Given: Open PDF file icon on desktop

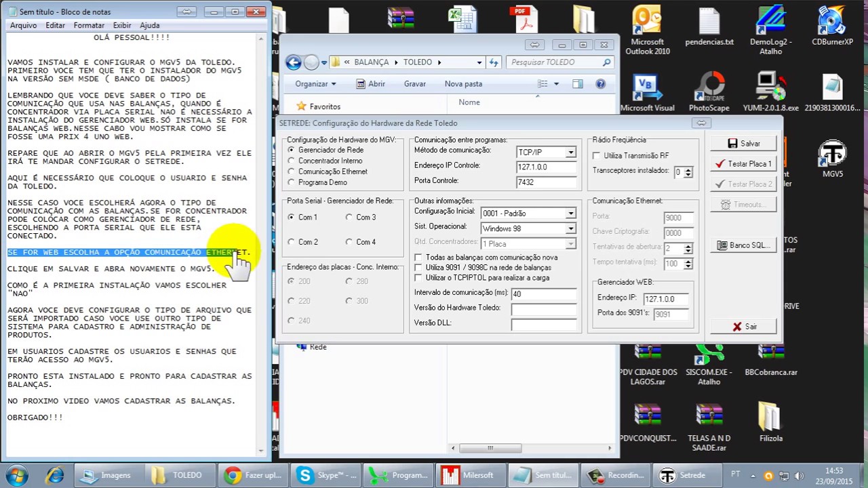Looking at the screenshot, I should [524, 19].
